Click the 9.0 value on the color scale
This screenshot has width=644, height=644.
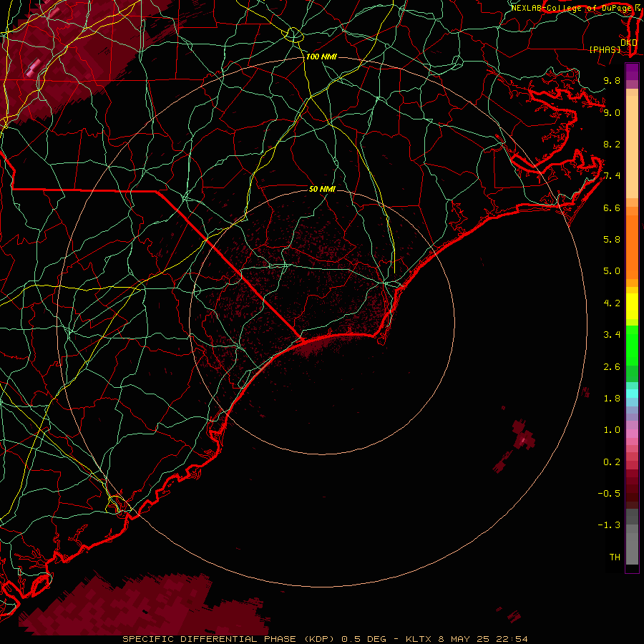click(612, 112)
